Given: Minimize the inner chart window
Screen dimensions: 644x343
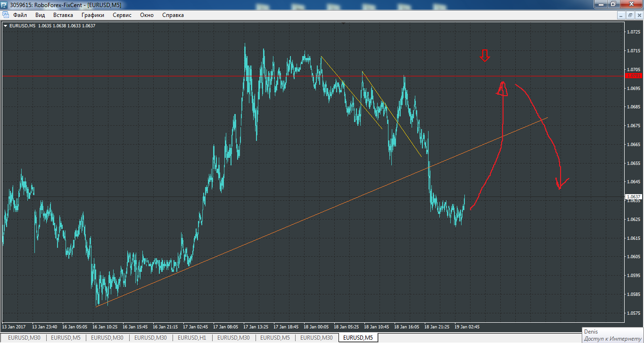Looking at the screenshot, I should (621, 15).
